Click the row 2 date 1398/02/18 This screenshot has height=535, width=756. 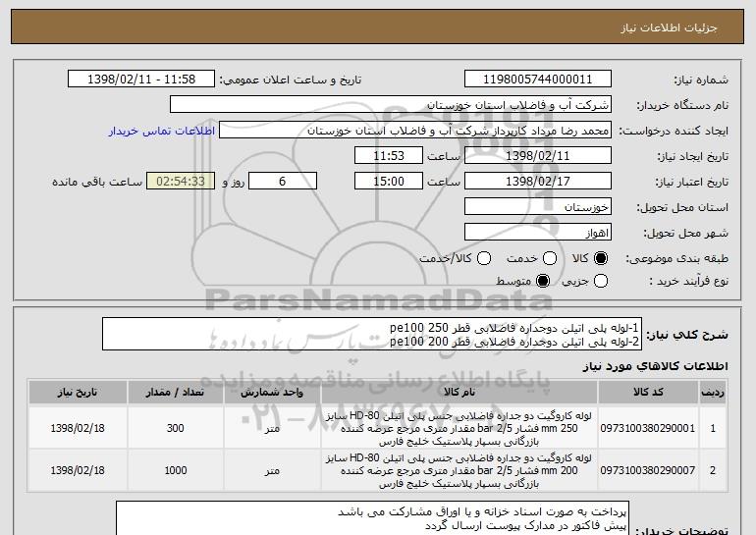(x=78, y=470)
